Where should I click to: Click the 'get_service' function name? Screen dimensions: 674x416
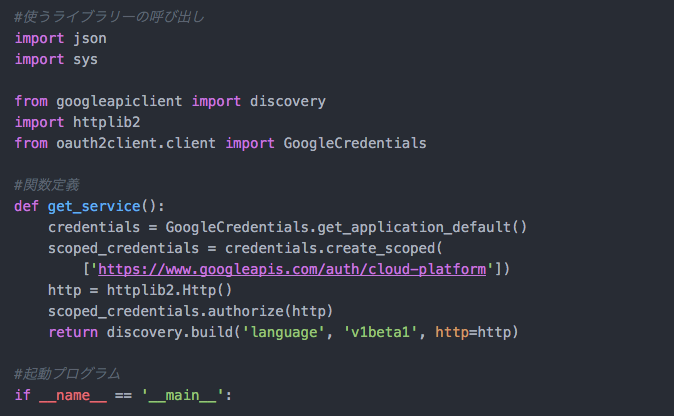(x=94, y=207)
